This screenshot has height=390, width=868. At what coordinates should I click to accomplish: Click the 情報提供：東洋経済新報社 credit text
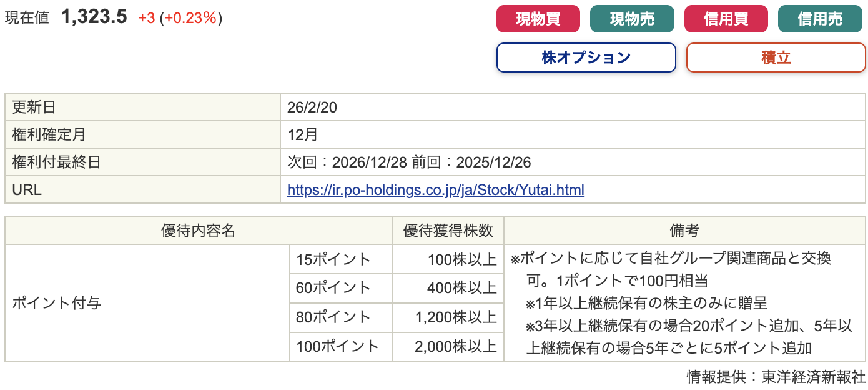776,377
